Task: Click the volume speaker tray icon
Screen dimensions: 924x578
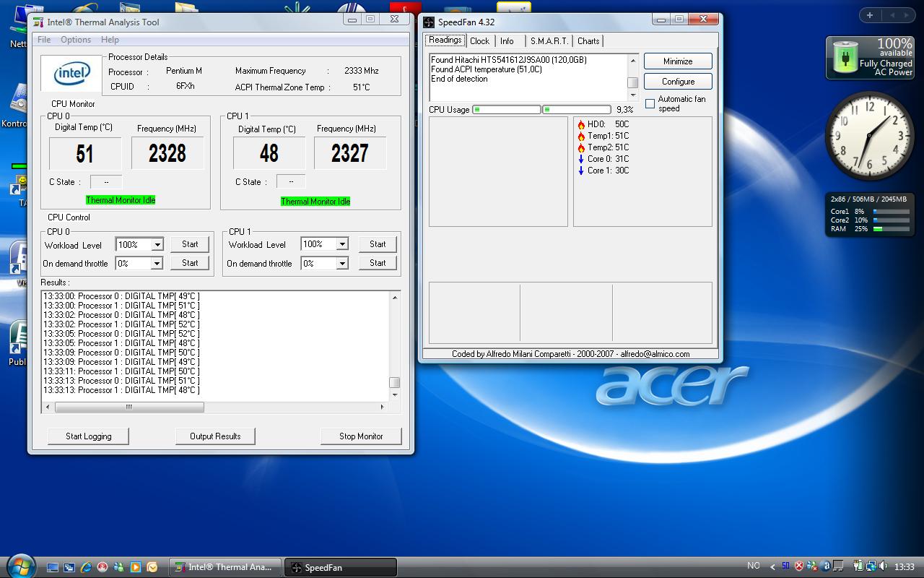Action: tap(884, 566)
